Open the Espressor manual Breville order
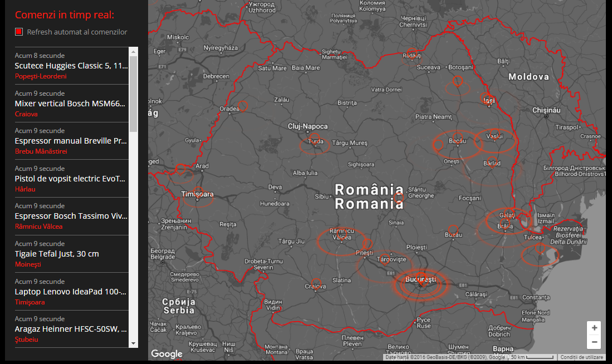The width and height of the screenshot is (612, 364). coord(71,141)
